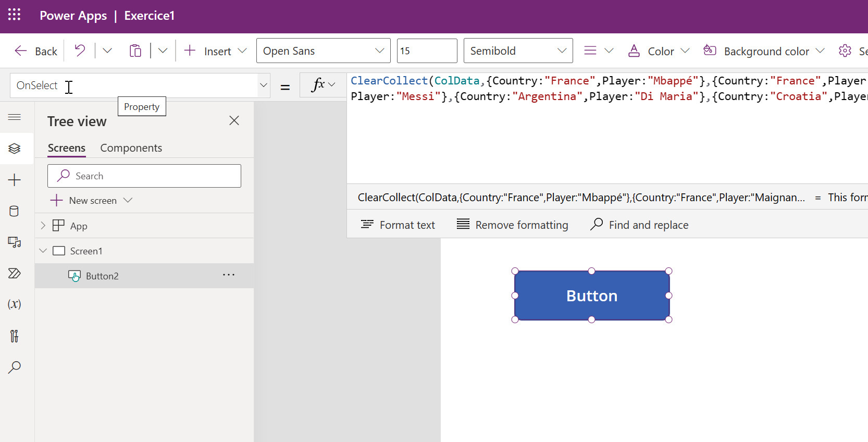868x442 pixels.
Task: Select Screen1 in the tree view
Action: [144, 251]
